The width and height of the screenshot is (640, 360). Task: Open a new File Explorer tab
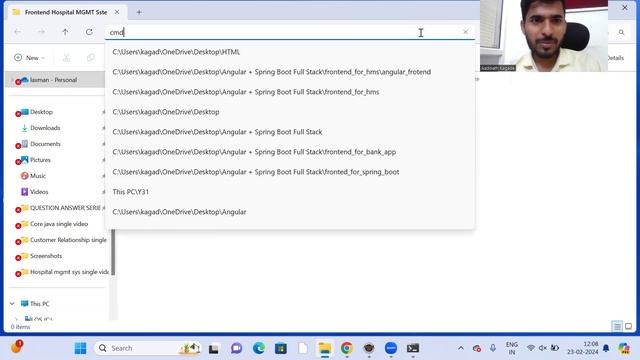click(x=139, y=12)
